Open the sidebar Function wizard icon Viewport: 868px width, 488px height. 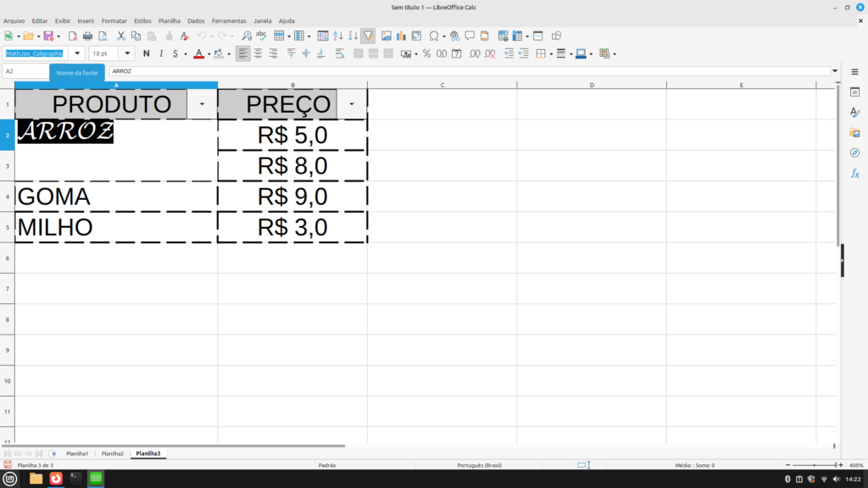click(855, 173)
